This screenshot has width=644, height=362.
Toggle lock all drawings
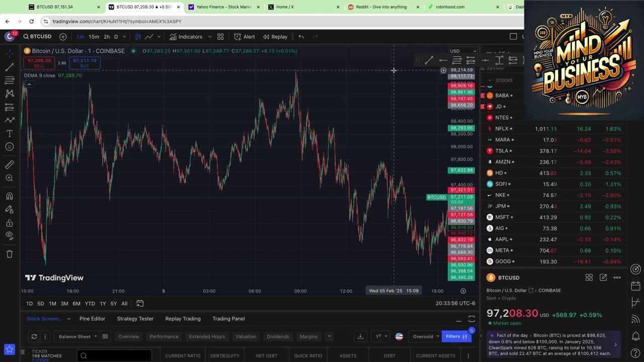(9, 223)
